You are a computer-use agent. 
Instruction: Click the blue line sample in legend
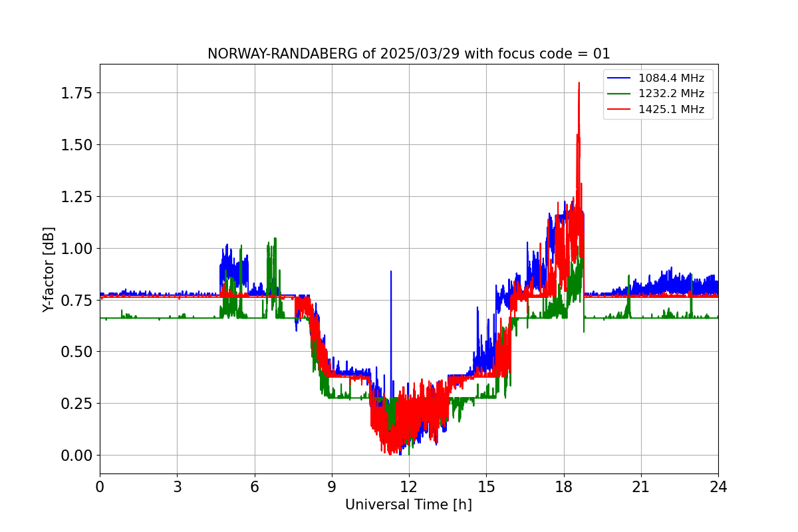[620, 78]
